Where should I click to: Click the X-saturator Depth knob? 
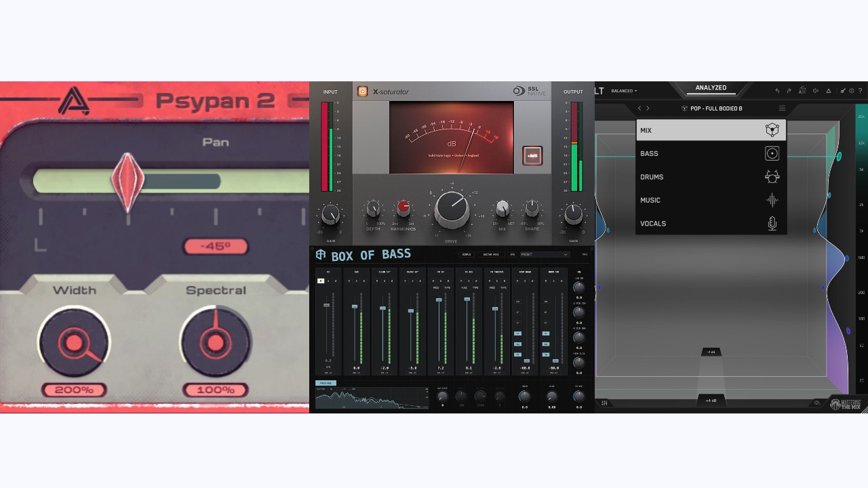click(x=373, y=208)
